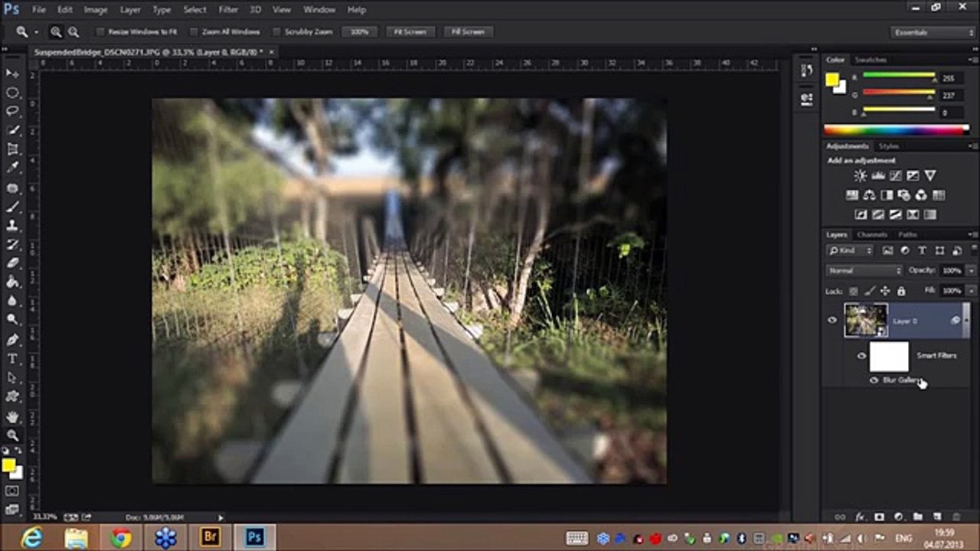Screen dimensions: 980x551
Task: Expand the layer Opacity dropdown arrow
Action: (971, 271)
